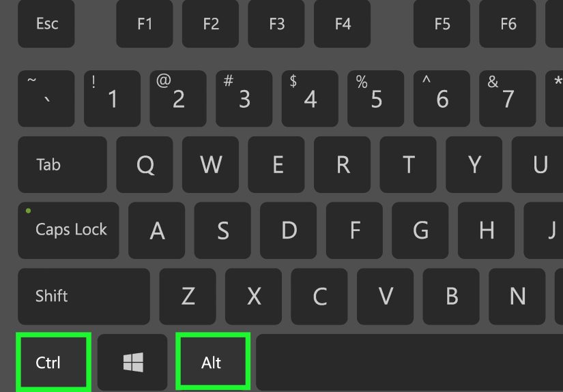This screenshot has width=563, height=392.
Task: Click the 5 key with percent symbol
Action: pos(376,99)
